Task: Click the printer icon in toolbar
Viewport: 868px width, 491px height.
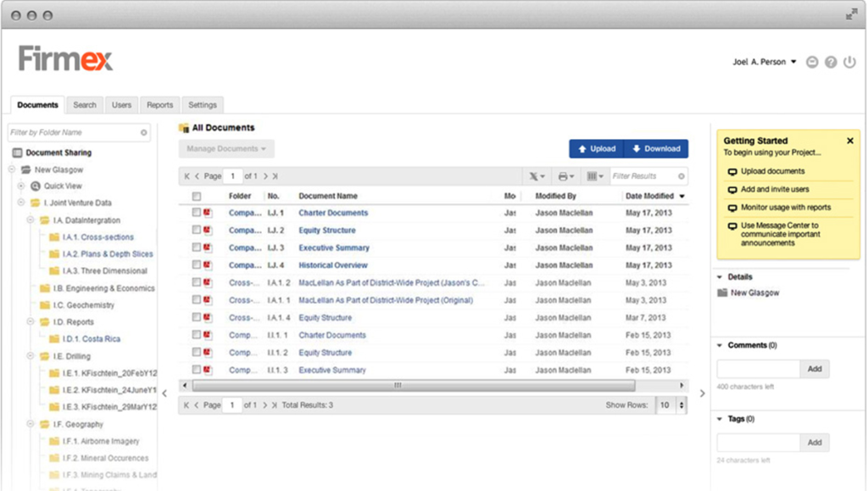Action: point(565,176)
